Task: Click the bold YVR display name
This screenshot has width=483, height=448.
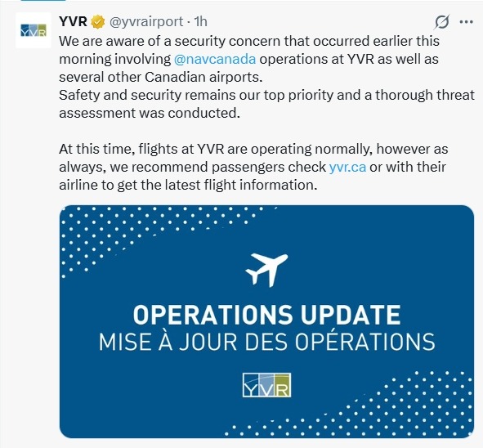Action: 73,21
